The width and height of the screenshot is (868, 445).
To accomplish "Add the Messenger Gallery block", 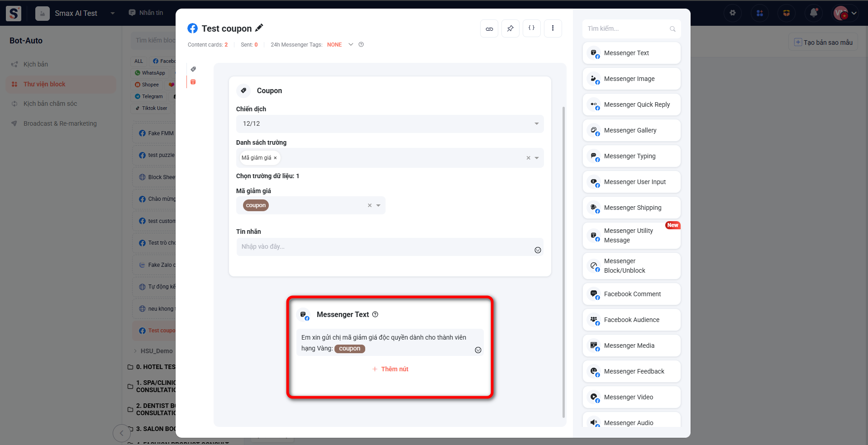I will click(631, 130).
